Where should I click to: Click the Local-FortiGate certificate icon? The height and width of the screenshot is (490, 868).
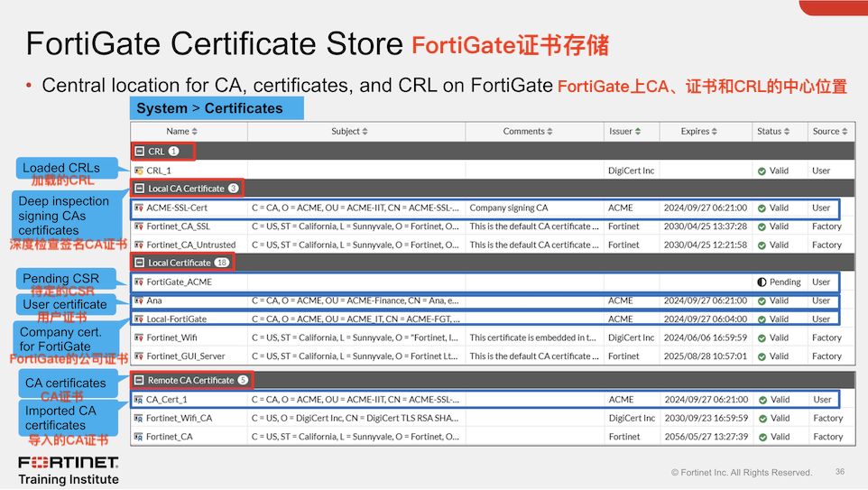(x=139, y=319)
